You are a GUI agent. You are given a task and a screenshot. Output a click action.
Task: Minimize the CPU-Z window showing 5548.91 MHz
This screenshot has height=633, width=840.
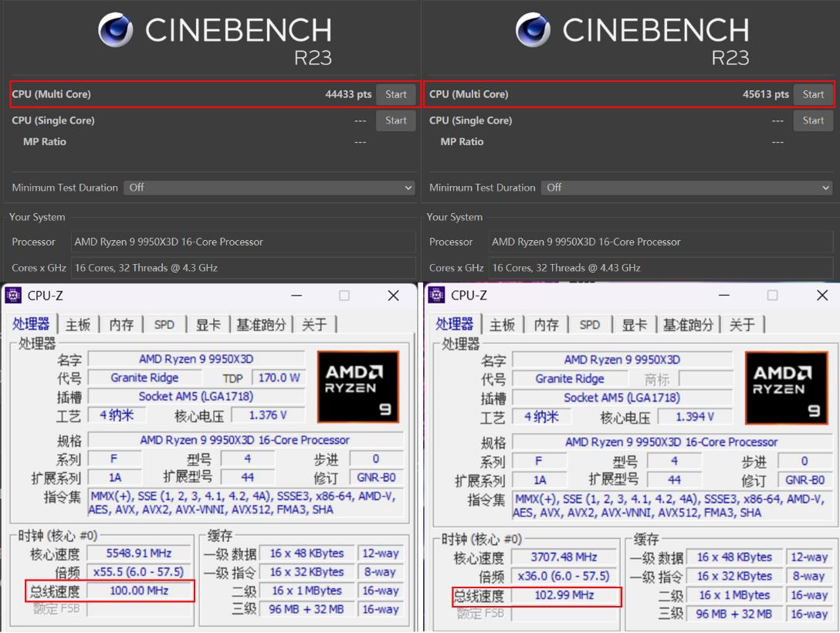pyautogui.click(x=296, y=295)
